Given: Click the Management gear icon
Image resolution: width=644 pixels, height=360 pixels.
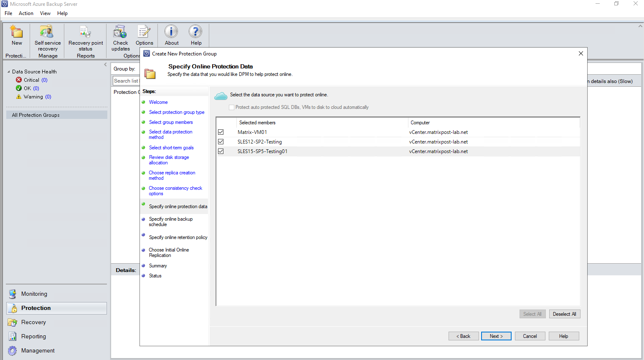Looking at the screenshot, I should click(13, 350).
